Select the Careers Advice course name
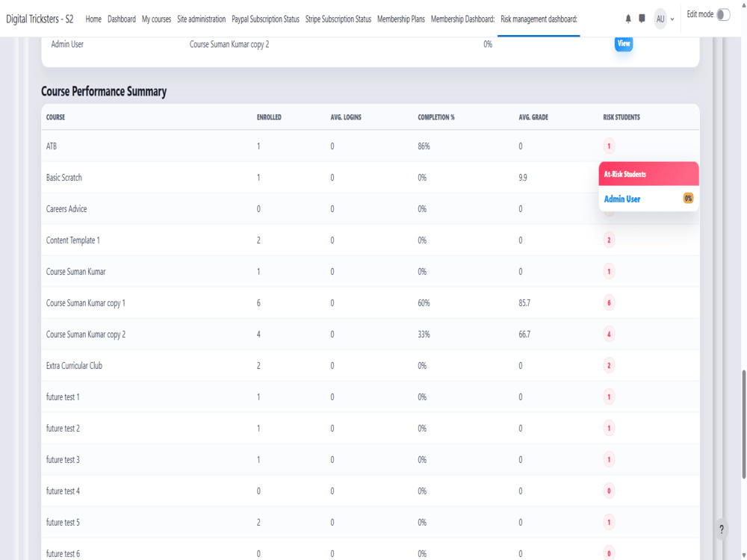747x560 pixels. (66, 209)
